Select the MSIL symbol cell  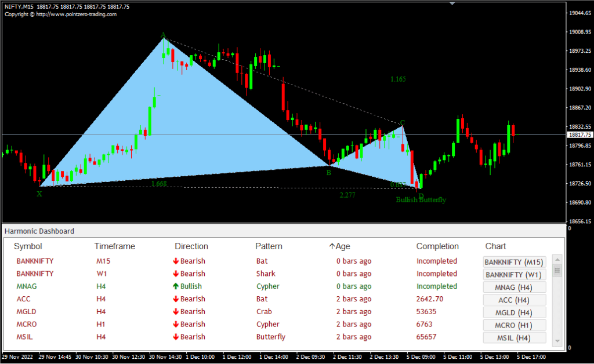point(24,337)
